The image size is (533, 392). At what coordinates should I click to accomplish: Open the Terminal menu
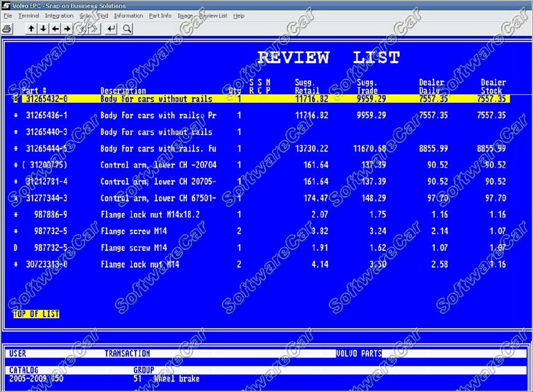pos(28,16)
